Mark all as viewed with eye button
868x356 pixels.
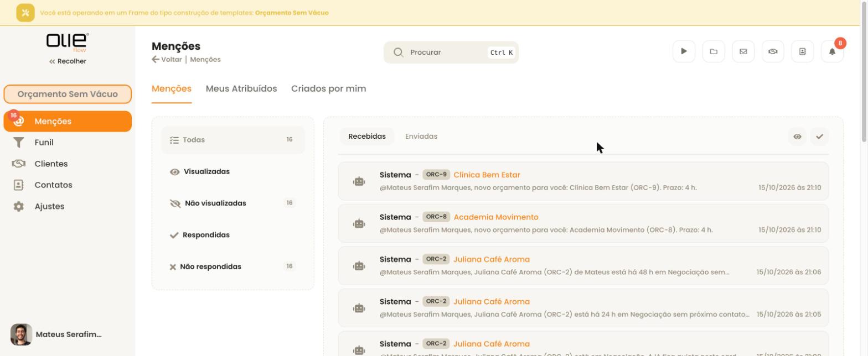(x=797, y=137)
